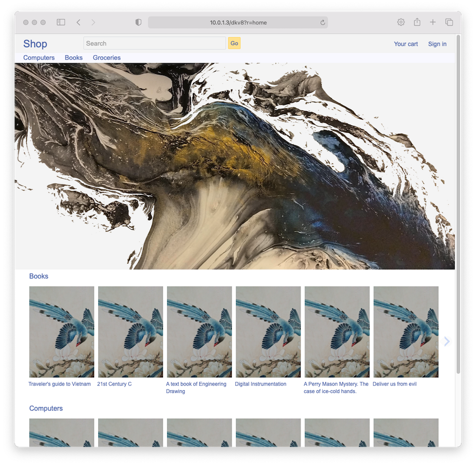The width and height of the screenshot is (476, 465).
Task: Click the privacy shield icon
Action: [138, 22]
